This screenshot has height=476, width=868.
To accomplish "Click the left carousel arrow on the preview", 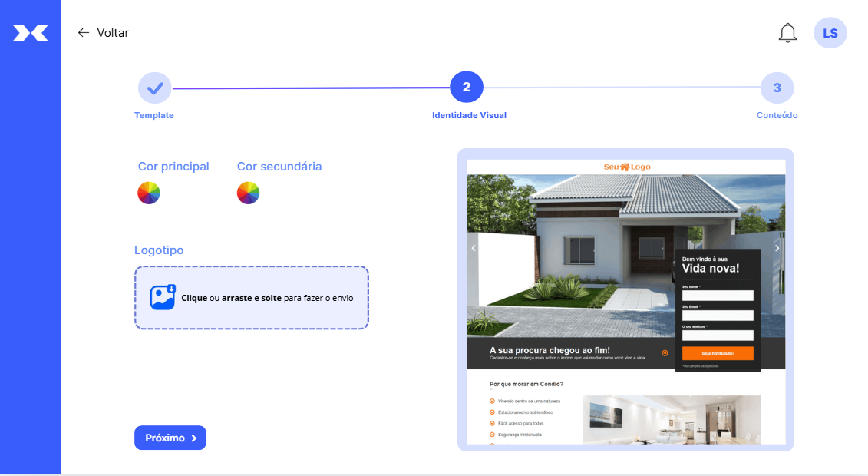I will point(474,248).
